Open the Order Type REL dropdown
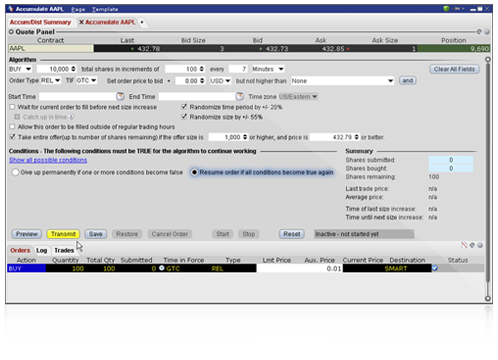 pos(51,81)
